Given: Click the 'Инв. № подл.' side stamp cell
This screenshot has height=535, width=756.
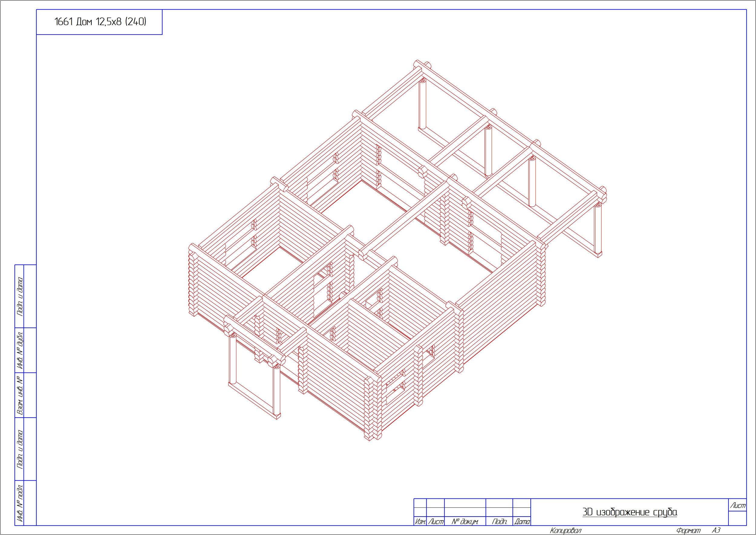Looking at the screenshot, I should click(20, 503).
